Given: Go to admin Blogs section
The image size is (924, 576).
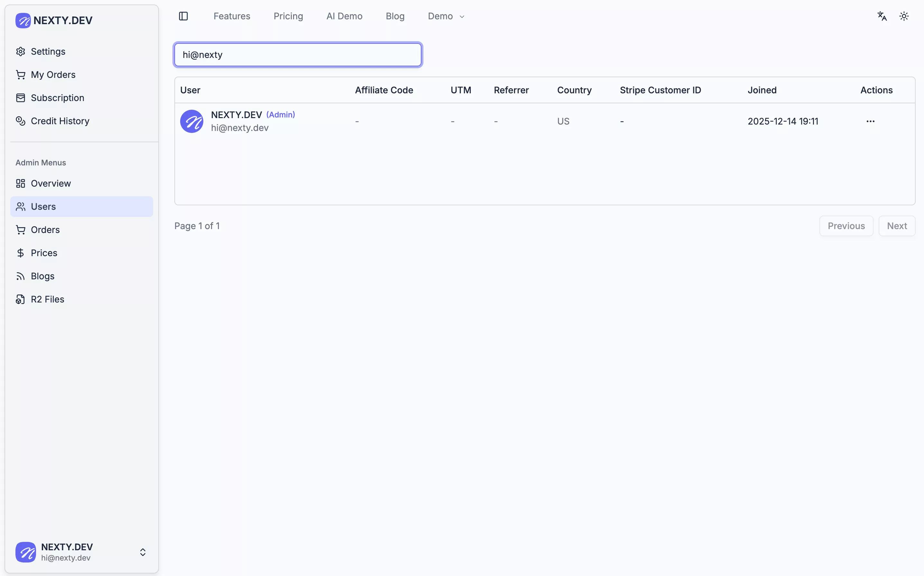Looking at the screenshot, I should [42, 276].
